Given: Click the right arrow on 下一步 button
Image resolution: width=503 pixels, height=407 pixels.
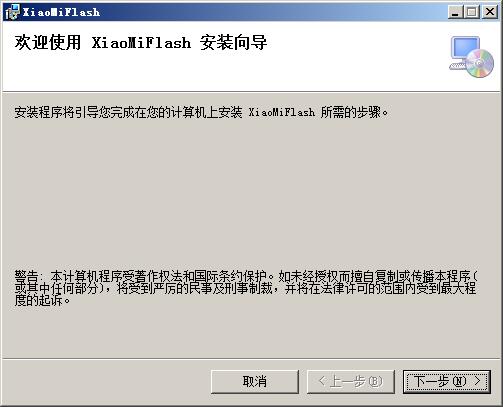Looking at the screenshot, I should pos(477,381).
